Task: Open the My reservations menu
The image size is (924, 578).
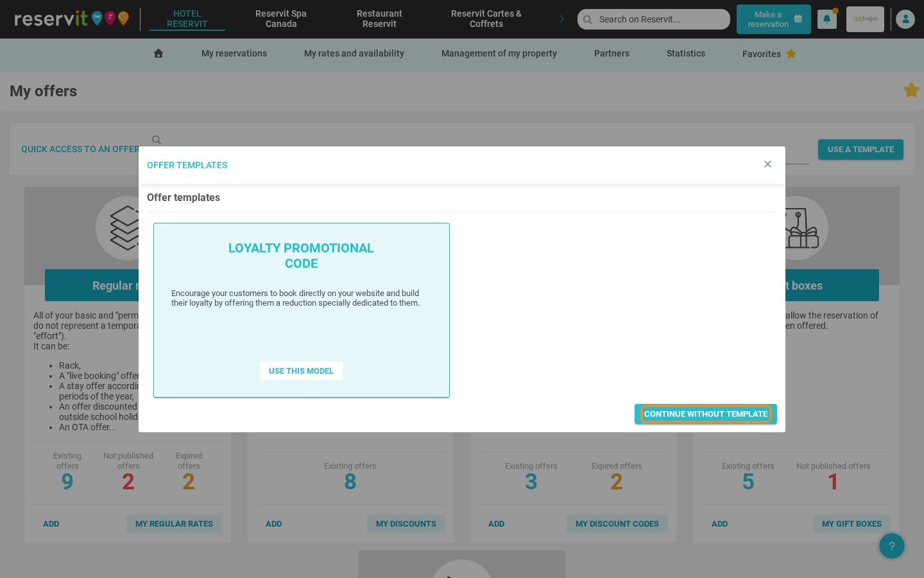Action: 234,53
